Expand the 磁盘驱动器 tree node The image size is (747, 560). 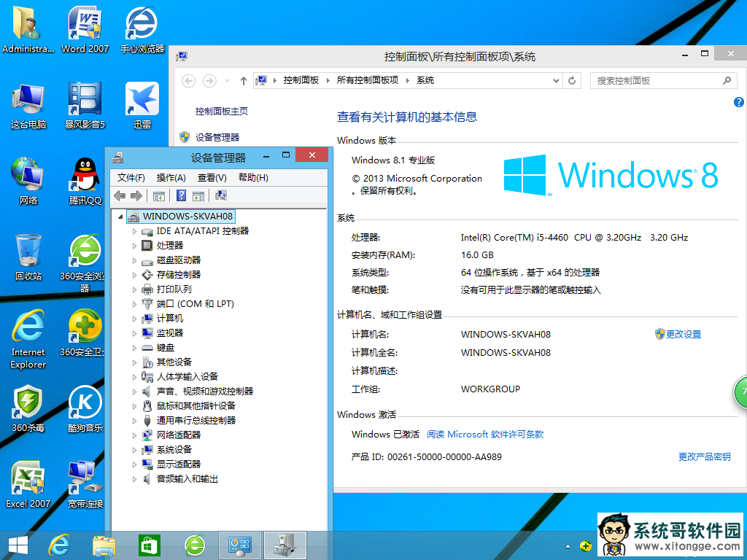[134, 260]
